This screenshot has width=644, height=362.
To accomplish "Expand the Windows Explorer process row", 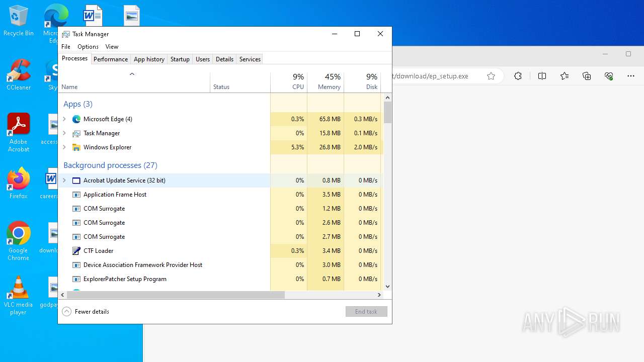I will coord(64,147).
